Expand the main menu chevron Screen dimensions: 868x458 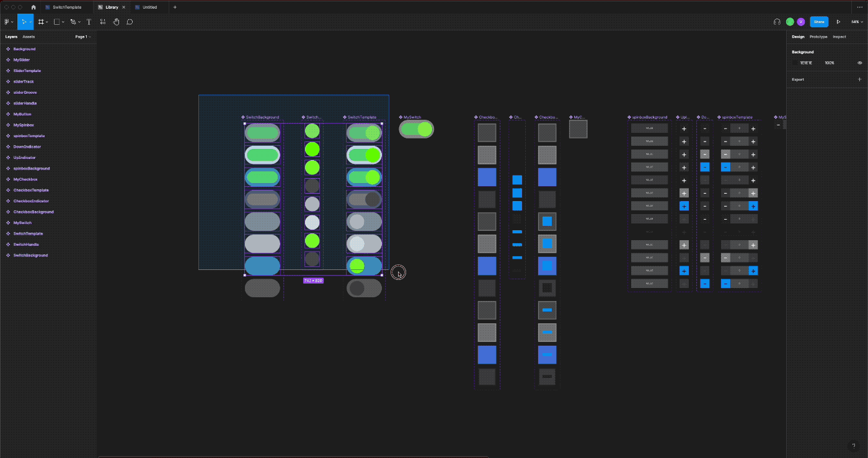[x=12, y=22]
